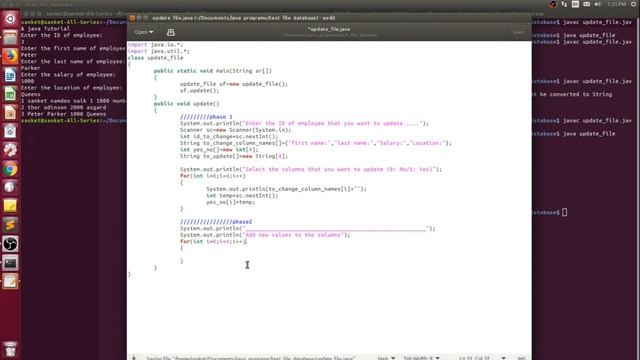Place cursor on 'class update_file' line
This screenshot has height=360, width=640.
point(156,58)
